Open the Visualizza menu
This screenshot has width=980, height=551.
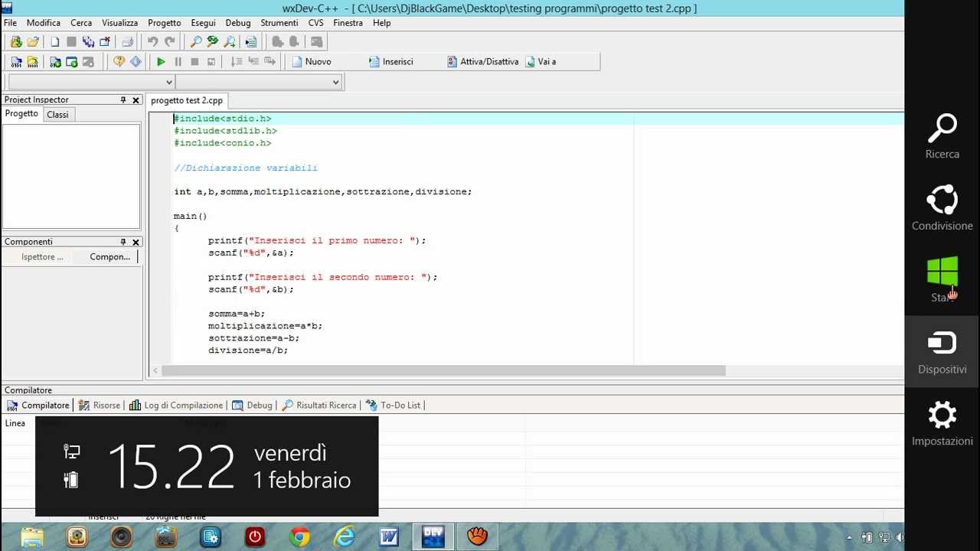pyautogui.click(x=120, y=23)
